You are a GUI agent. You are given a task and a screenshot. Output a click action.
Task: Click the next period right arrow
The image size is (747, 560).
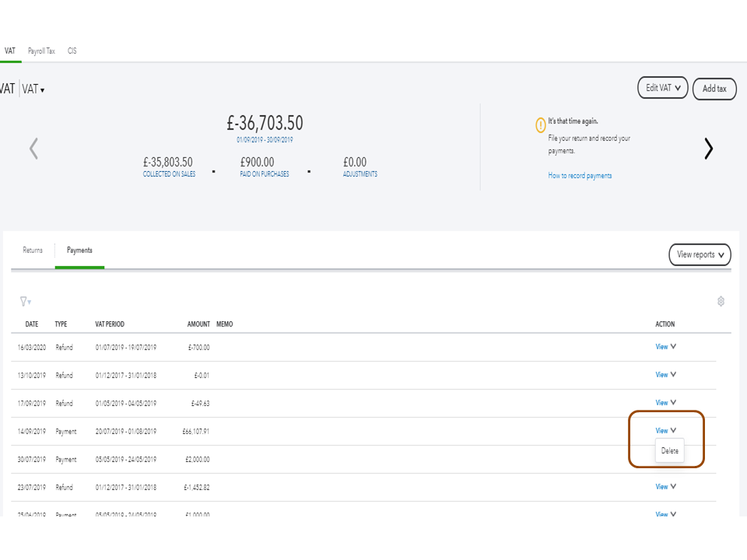coord(708,149)
